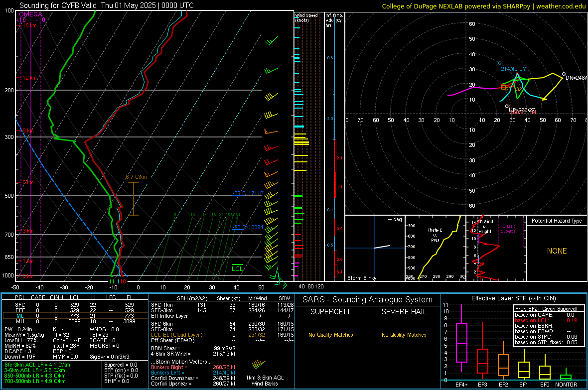Click the Inf. Temp. Adv. header
588x390 pixels.
click(x=334, y=20)
